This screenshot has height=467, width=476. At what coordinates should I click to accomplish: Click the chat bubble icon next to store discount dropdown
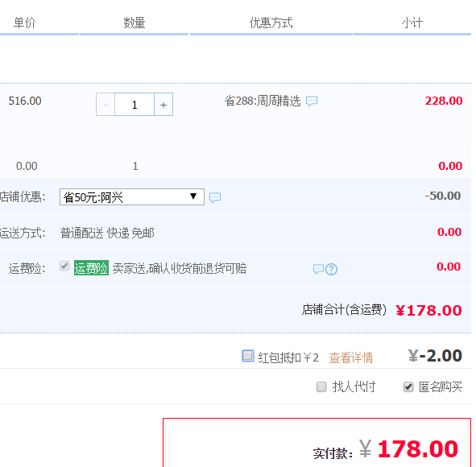(215, 197)
